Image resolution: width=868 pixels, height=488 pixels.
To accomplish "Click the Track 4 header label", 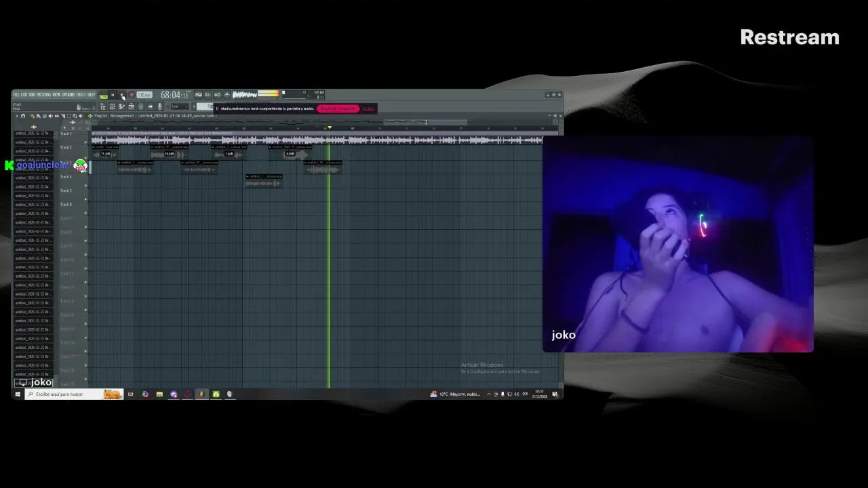I will click(x=66, y=177).
